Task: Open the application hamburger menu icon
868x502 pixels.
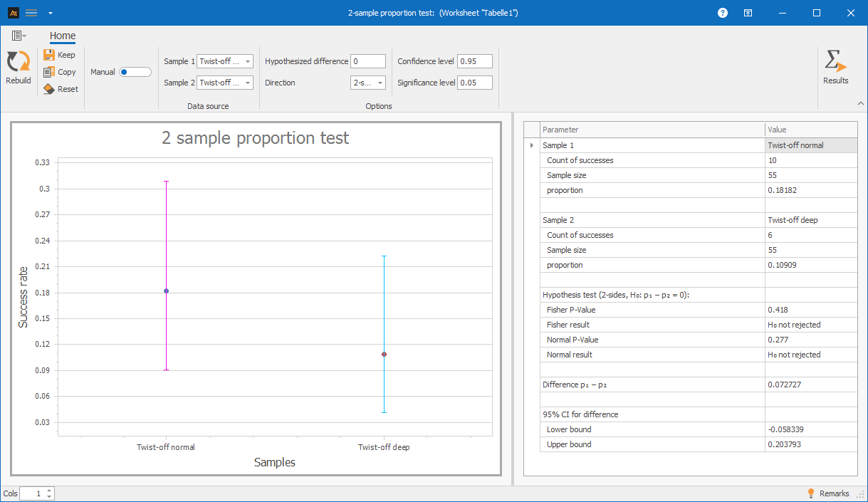Action: click(31, 13)
